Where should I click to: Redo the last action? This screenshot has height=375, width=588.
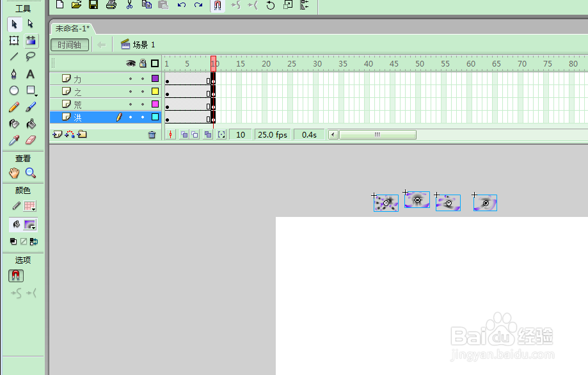[x=198, y=5]
